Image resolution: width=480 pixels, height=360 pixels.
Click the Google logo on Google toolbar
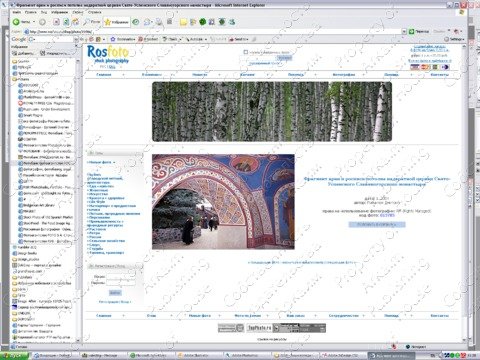click(19, 39)
